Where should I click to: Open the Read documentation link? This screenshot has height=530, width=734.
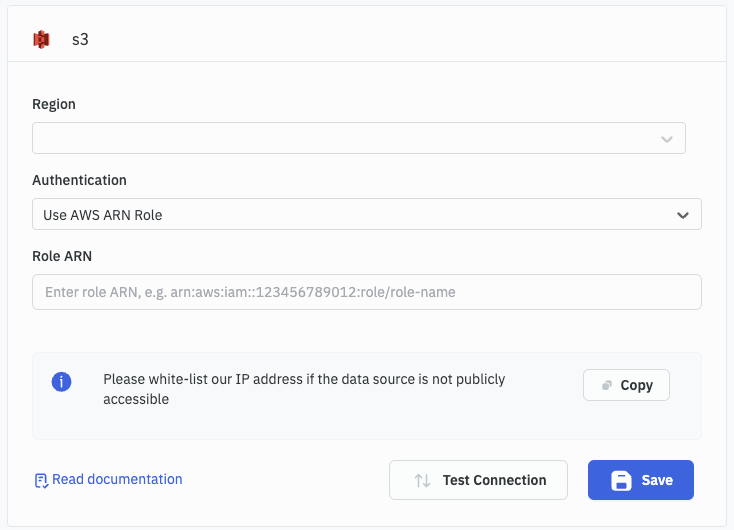117,479
